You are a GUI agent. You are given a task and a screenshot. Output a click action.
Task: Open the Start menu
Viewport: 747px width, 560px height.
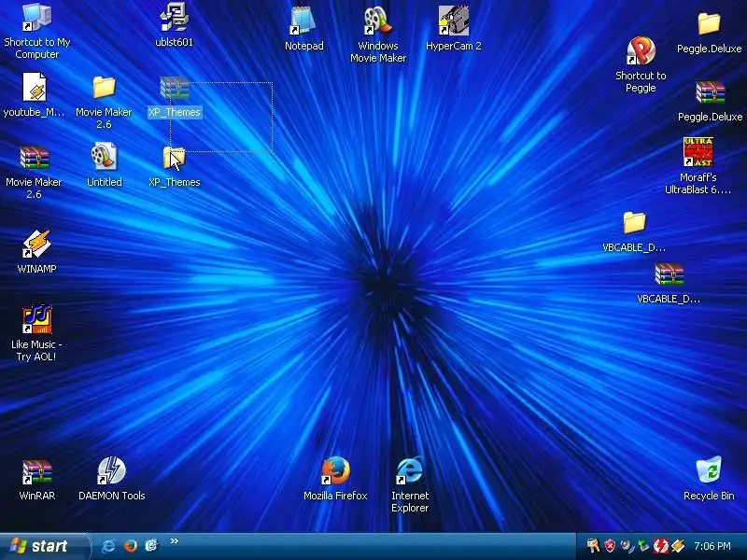[45, 546]
